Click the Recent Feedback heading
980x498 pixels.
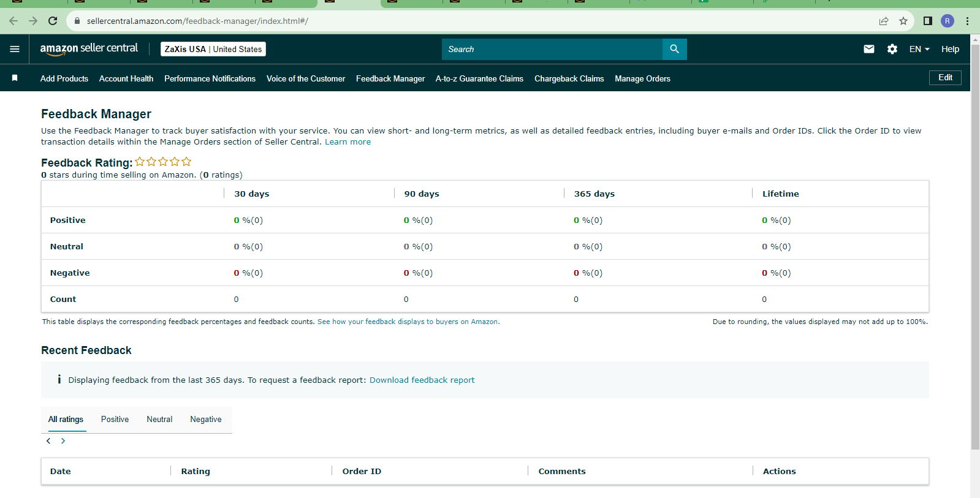pyautogui.click(x=86, y=350)
